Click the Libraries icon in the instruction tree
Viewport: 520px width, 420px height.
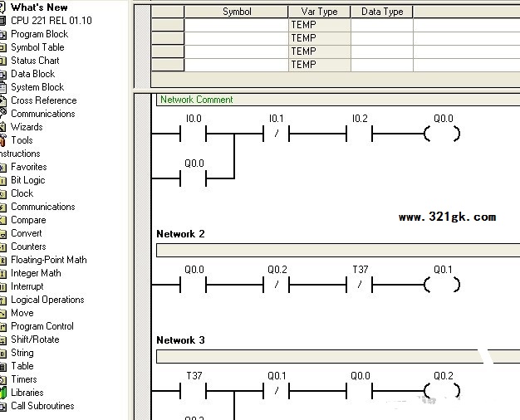[2, 393]
